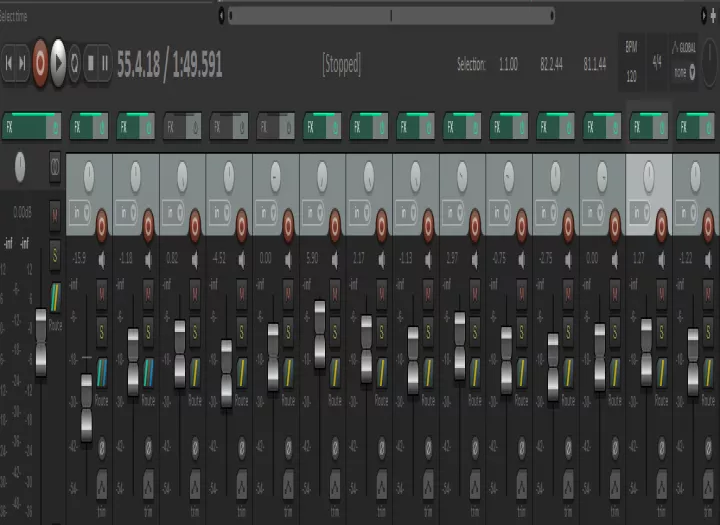The image size is (720, 525).
Task: Toggle record monitoring speaker on -15.9 track
Action: click(102, 260)
